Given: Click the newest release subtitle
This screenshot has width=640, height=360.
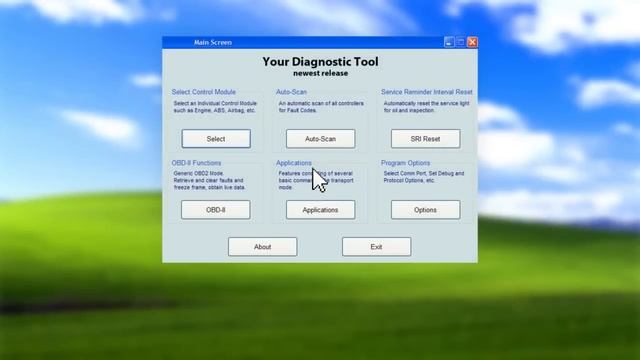Looking at the screenshot, I should [x=320, y=73].
